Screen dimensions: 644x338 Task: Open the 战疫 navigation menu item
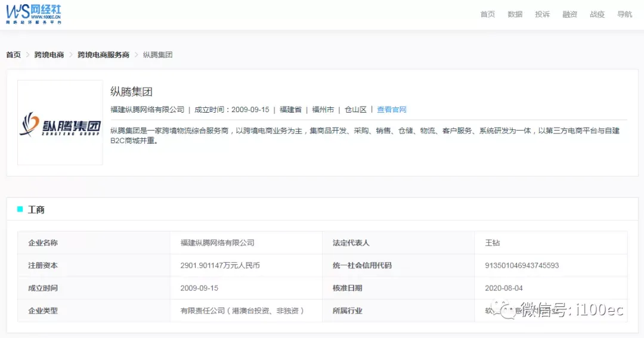tap(597, 14)
